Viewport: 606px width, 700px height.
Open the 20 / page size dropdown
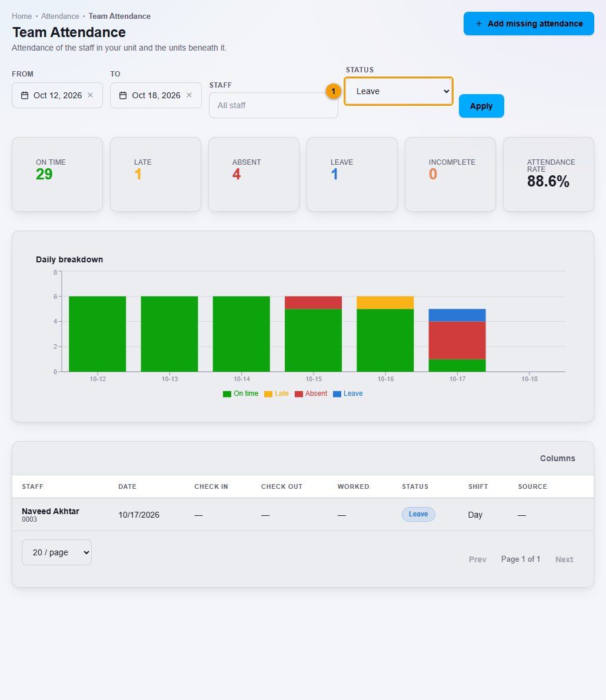click(56, 552)
